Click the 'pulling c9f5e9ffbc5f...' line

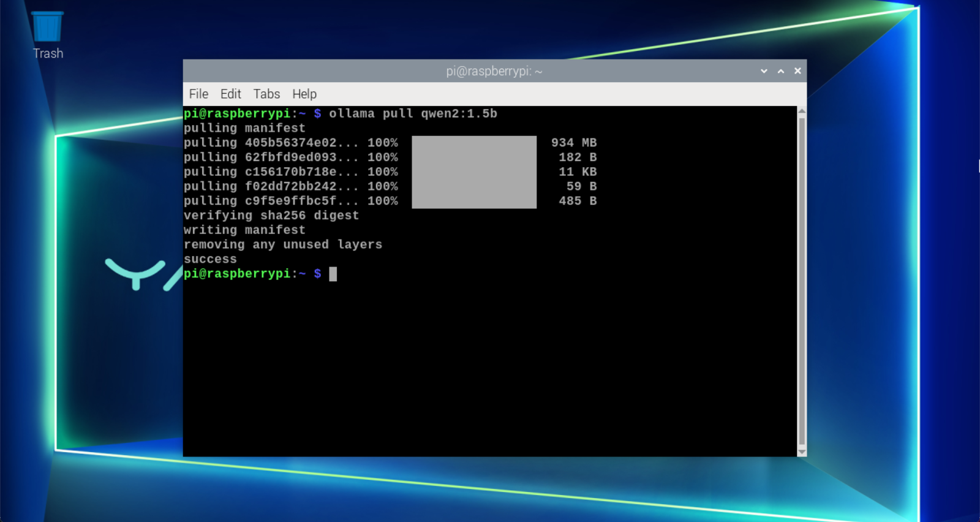(x=291, y=201)
